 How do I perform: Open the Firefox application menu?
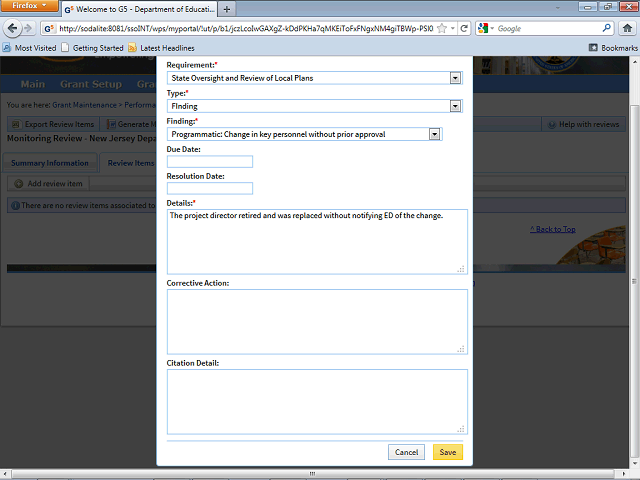pos(29,6)
